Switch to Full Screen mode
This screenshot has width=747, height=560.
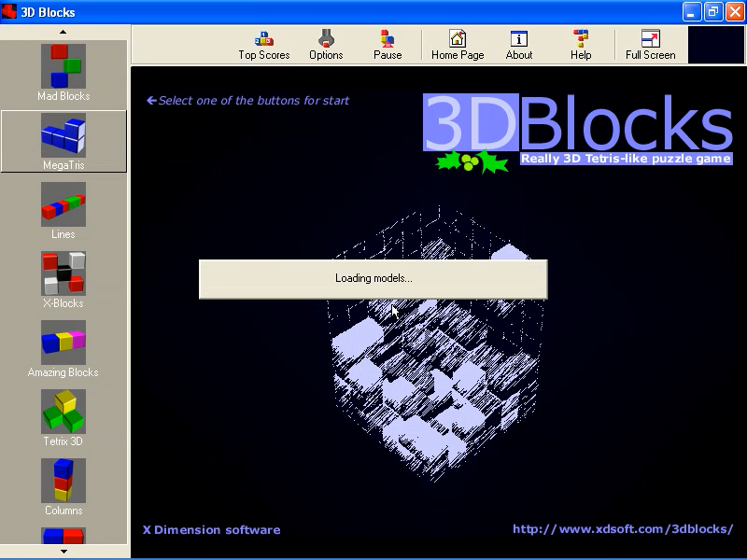650,44
